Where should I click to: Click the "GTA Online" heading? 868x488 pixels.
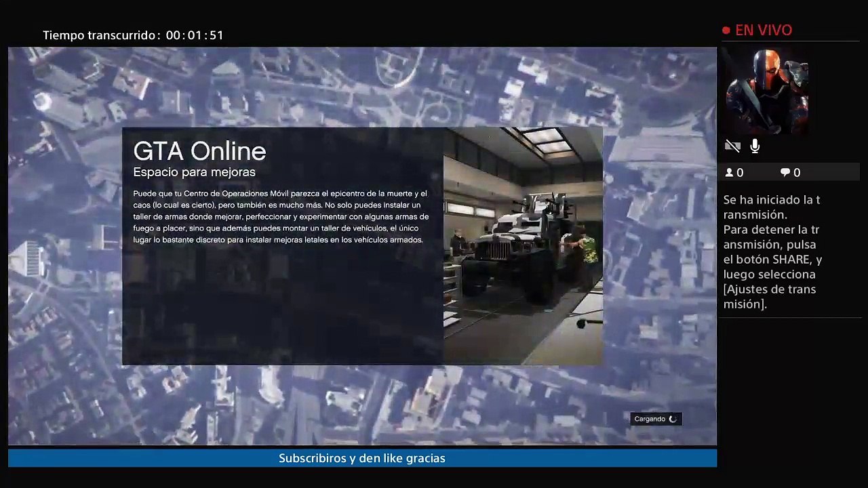point(199,151)
